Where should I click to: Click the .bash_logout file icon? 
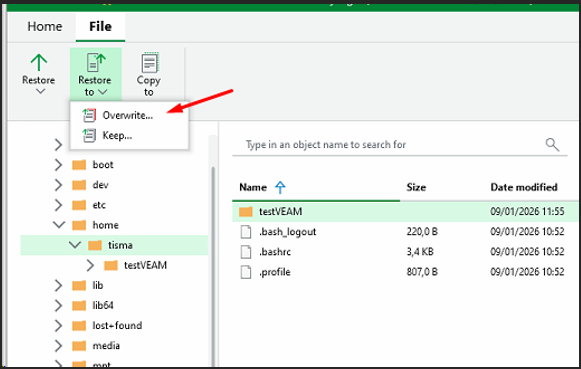pos(246,232)
